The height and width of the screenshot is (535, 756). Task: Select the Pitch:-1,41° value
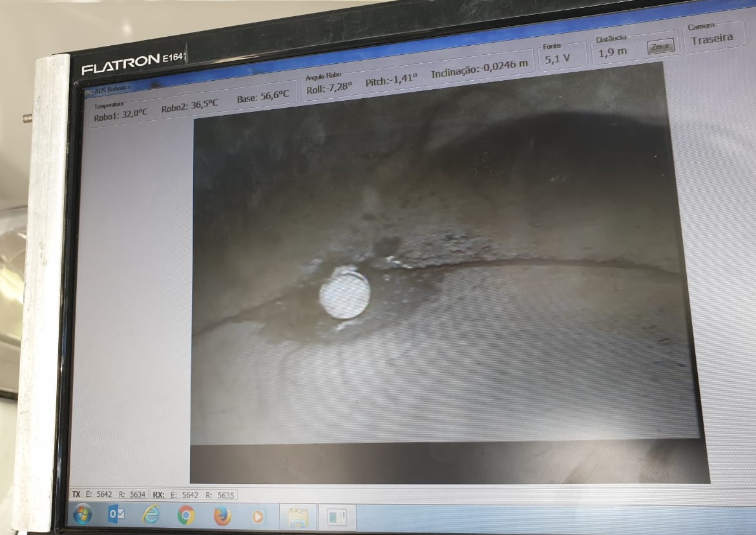391,79
